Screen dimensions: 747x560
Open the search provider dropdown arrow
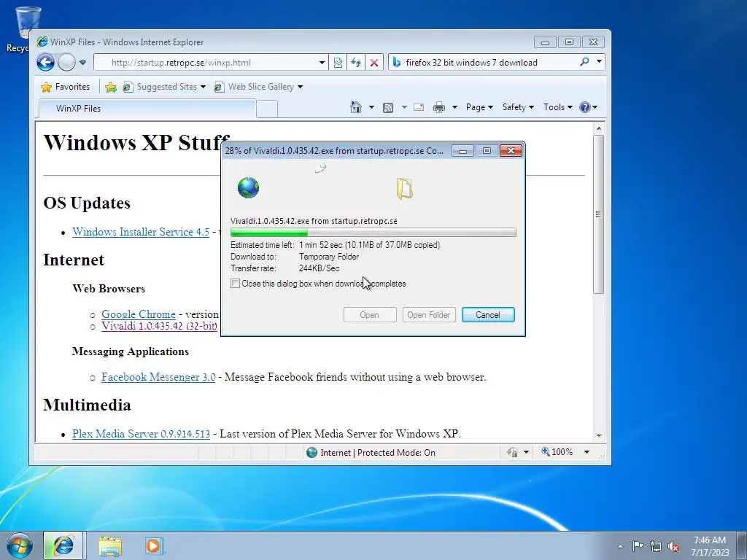point(599,62)
